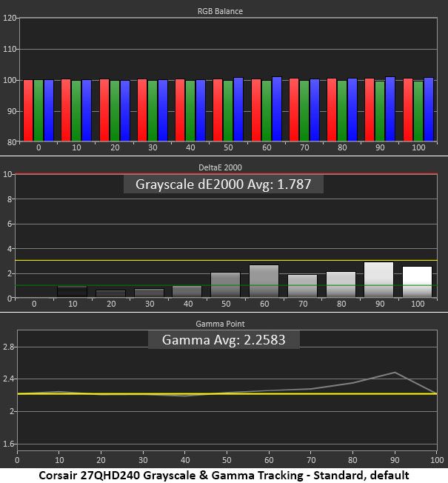Click the RGB Balance chart title
This screenshot has width=448, height=483.
220,11
